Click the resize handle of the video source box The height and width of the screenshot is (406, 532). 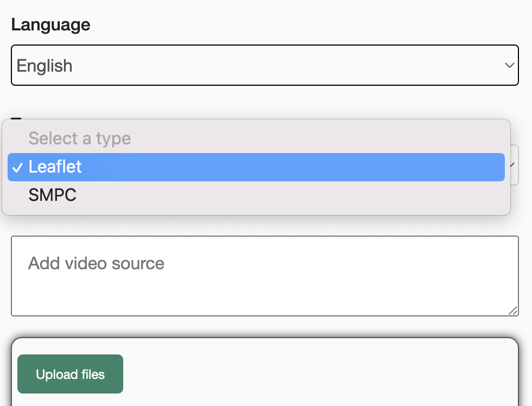[514, 311]
